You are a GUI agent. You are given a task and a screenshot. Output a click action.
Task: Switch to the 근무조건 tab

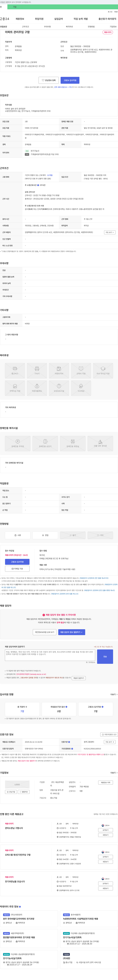[x=26, y=27]
